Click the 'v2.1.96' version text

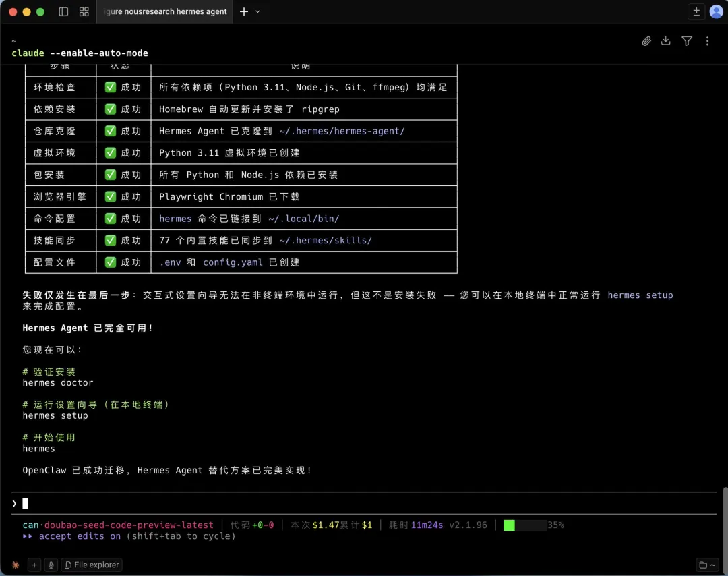pos(468,525)
